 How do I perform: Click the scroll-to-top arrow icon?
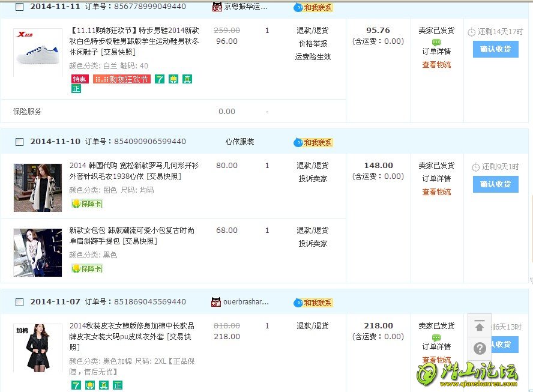[479, 326]
